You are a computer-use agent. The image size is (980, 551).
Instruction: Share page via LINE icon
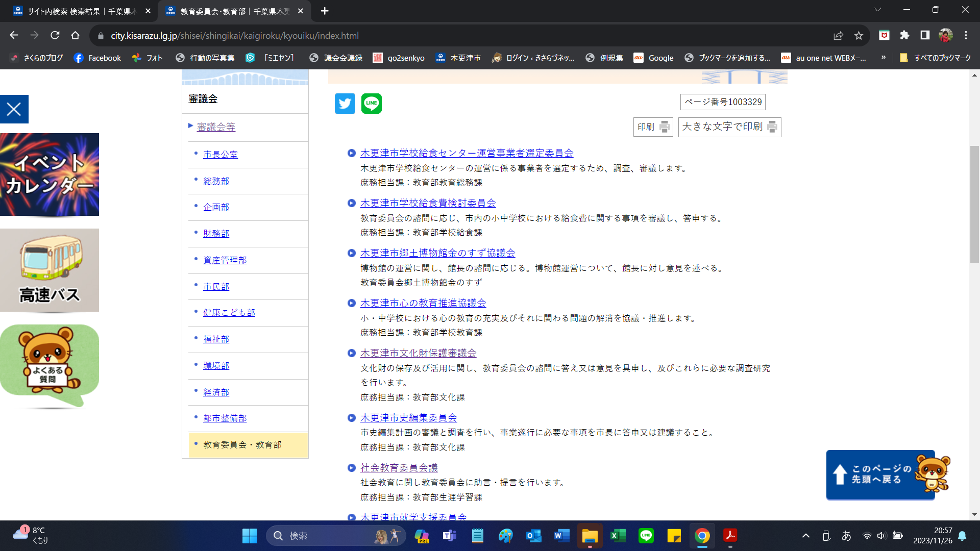(x=371, y=104)
